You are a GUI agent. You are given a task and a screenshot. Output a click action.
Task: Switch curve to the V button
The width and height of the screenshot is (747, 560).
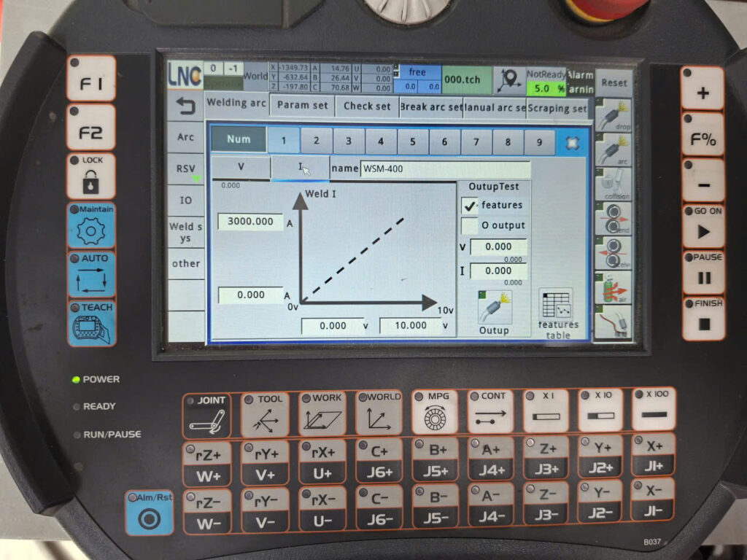(241, 168)
